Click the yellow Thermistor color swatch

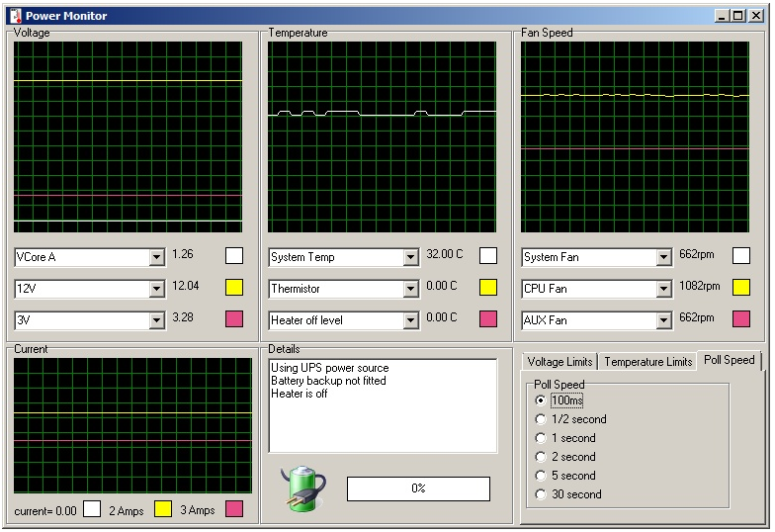coord(488,288)
